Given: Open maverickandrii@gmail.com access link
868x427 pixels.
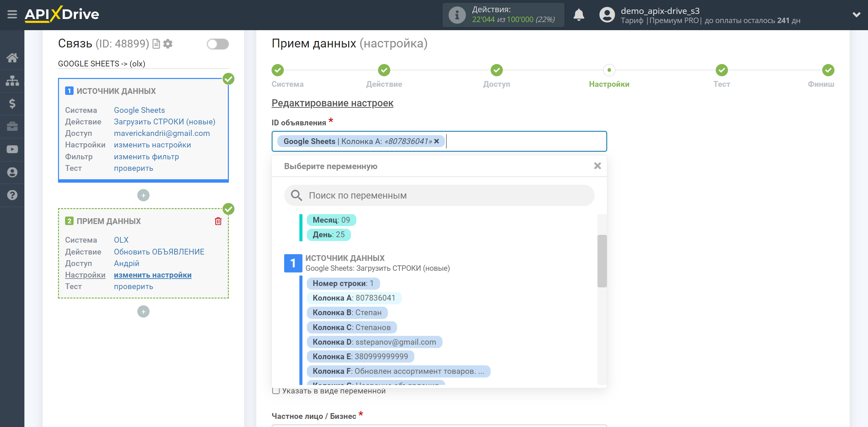Looking at the screenshot, I should click(x=162, y=133).
